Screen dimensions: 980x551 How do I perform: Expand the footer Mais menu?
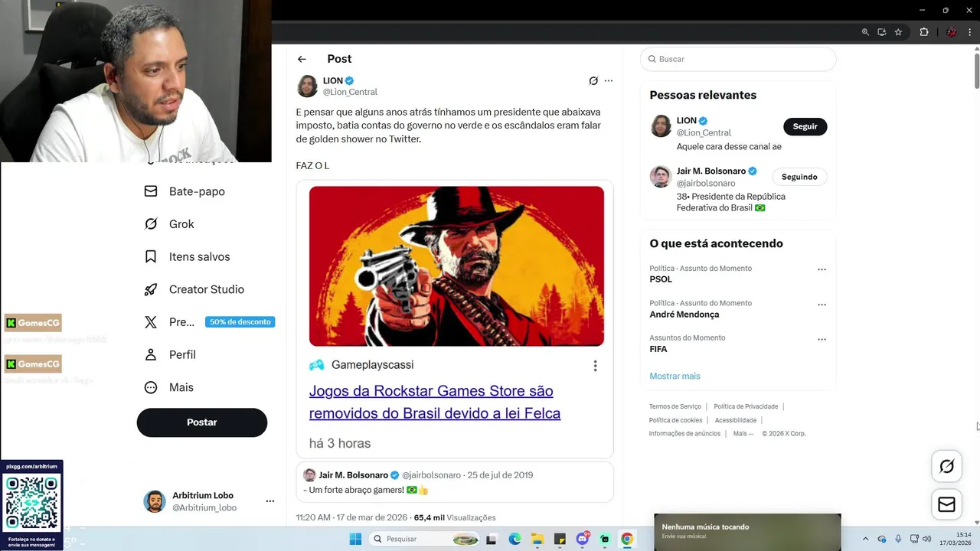tap(743, 434)
